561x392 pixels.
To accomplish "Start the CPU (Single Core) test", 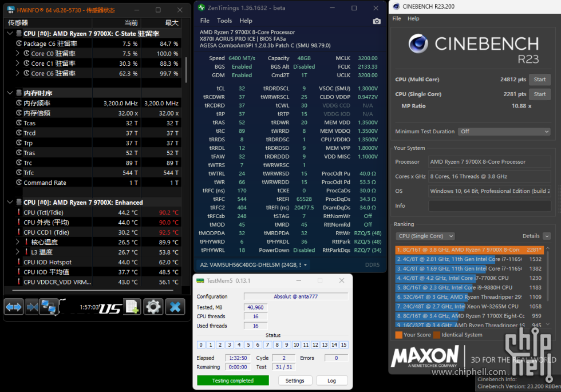I will click(540, 94).
